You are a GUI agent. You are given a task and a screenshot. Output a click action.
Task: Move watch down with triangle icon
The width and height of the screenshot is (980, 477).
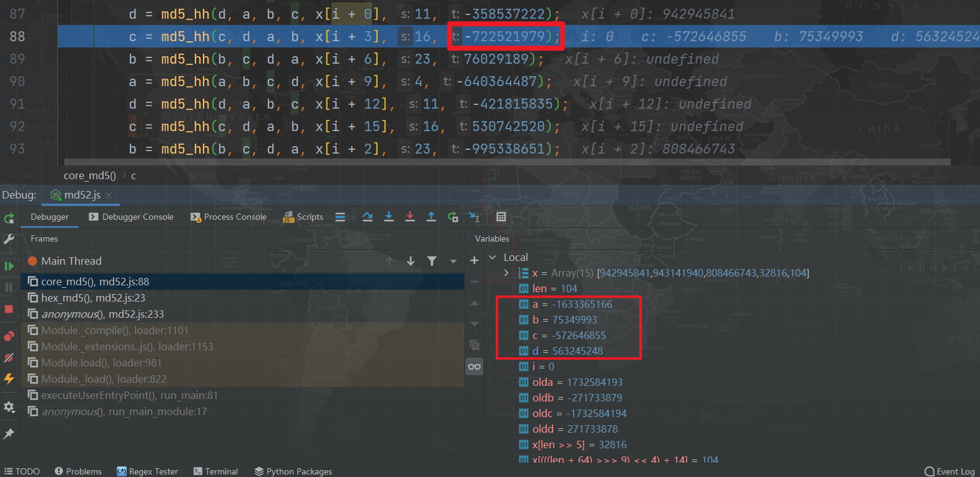[x=474, y=324]
